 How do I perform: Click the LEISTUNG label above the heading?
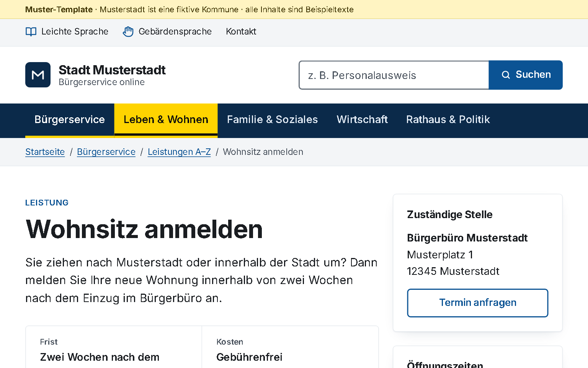click(x=47, y=203)
